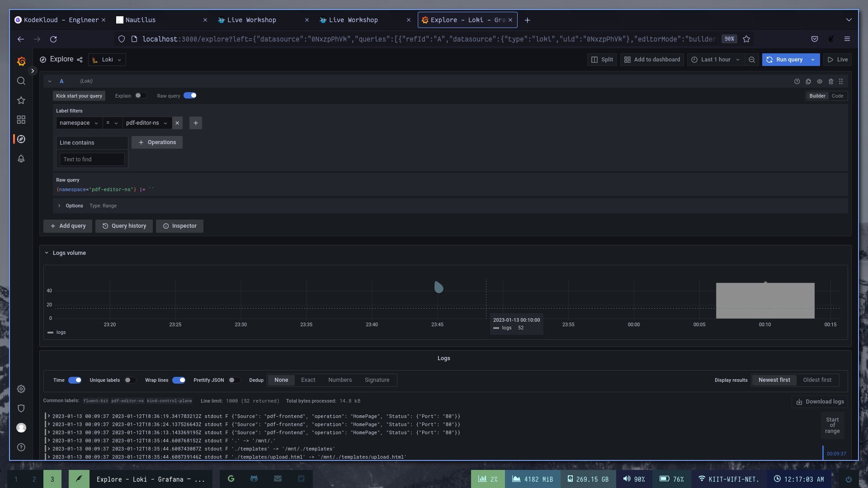
Task: Collapse query row A
Action: (50, 81)
